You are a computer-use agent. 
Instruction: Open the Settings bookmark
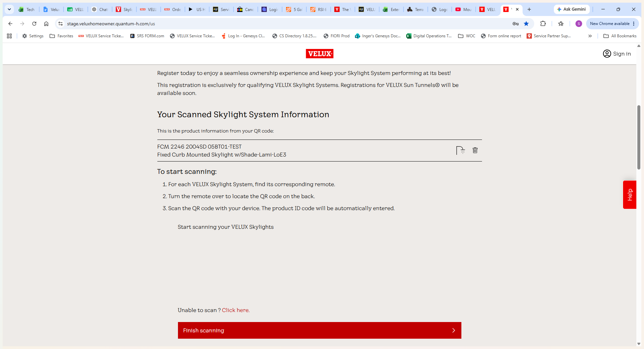[x=33, y=36]
